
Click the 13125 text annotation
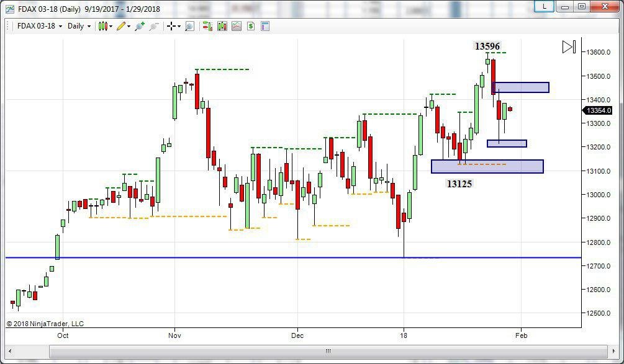click(x=459, y=184)
